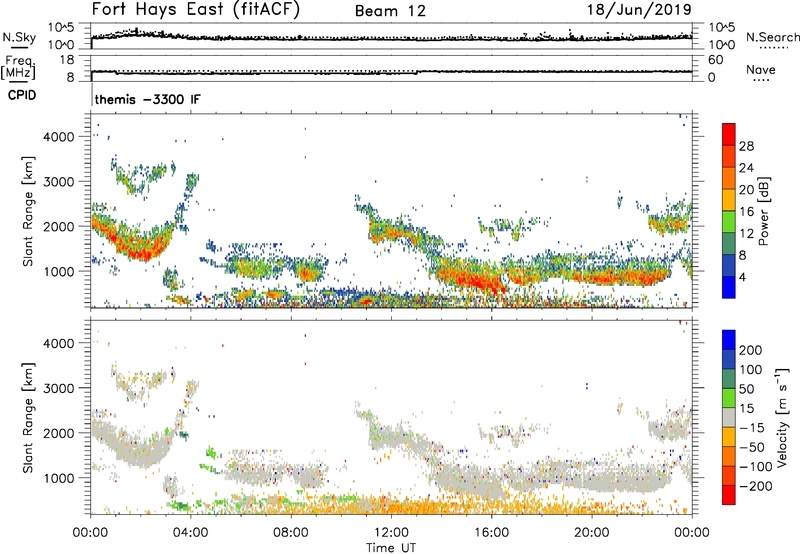Click the '200' tick on the velocity scale
The height and width of the screenshot is (554, 800).
click(x=751, y=350)
